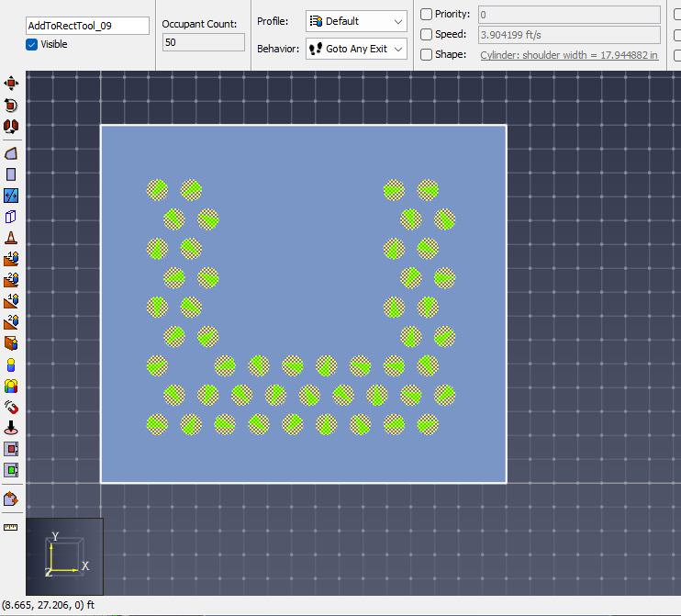
Task: Open the Behavior dropdown
Action: [356, 49]
